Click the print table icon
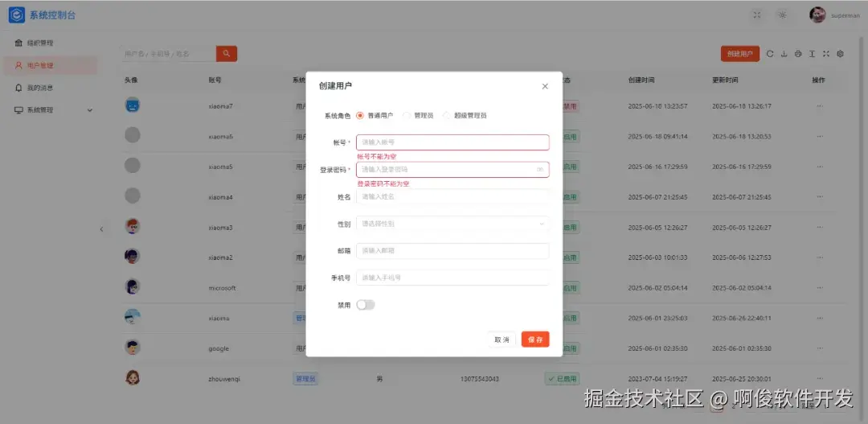868x424 pixels. click(798, 54)
